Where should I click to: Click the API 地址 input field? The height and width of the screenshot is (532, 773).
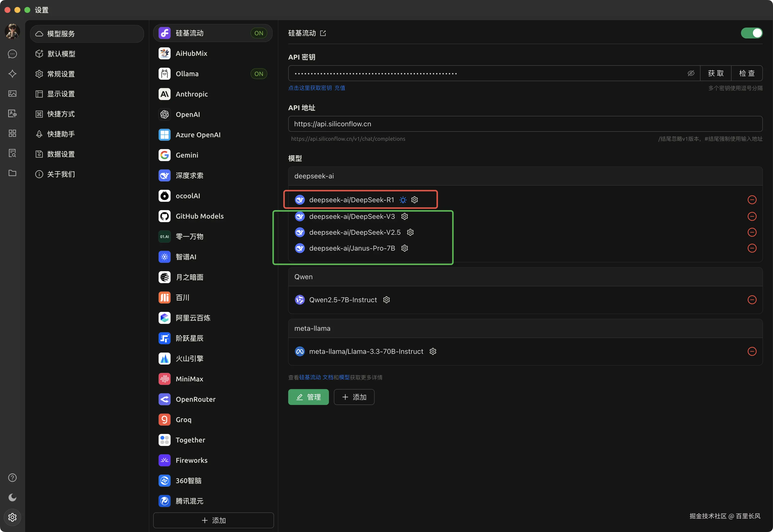525,124
